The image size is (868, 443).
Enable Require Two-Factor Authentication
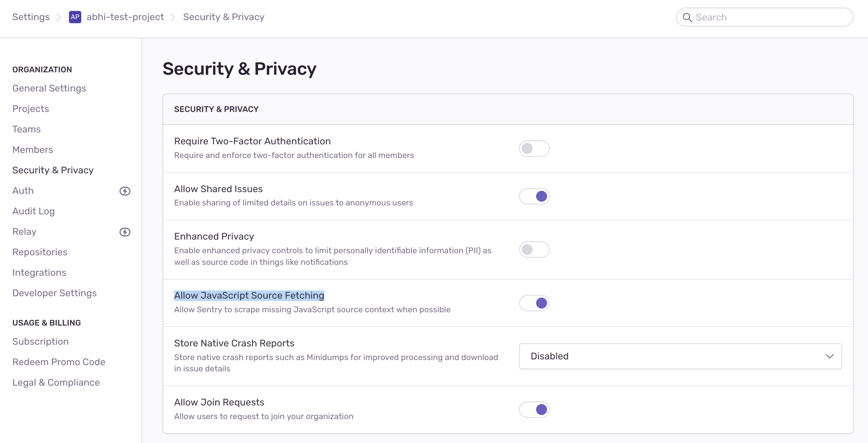(x=534, y=148)
